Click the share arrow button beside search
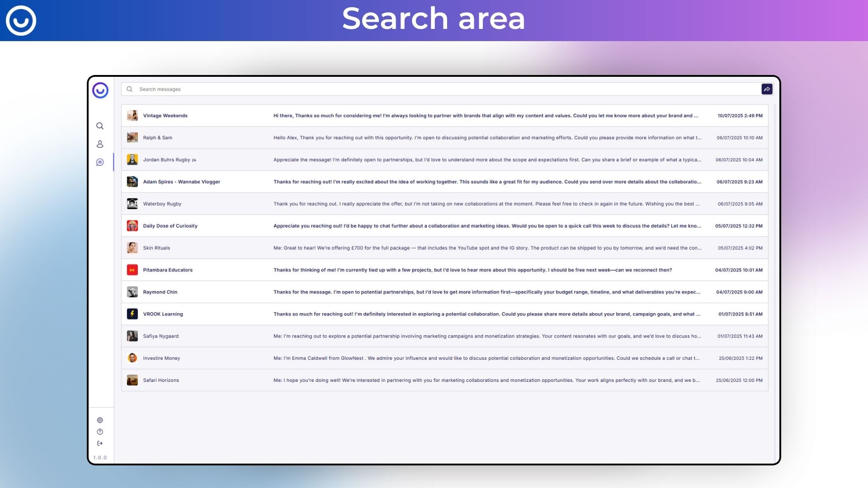The image size is (868, 488). click(767, 89)
